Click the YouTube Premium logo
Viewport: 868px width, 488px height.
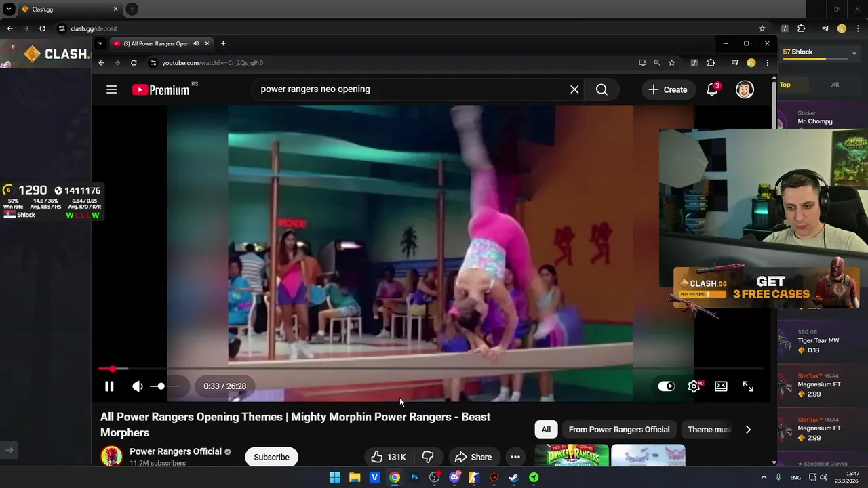click(161, 89)
